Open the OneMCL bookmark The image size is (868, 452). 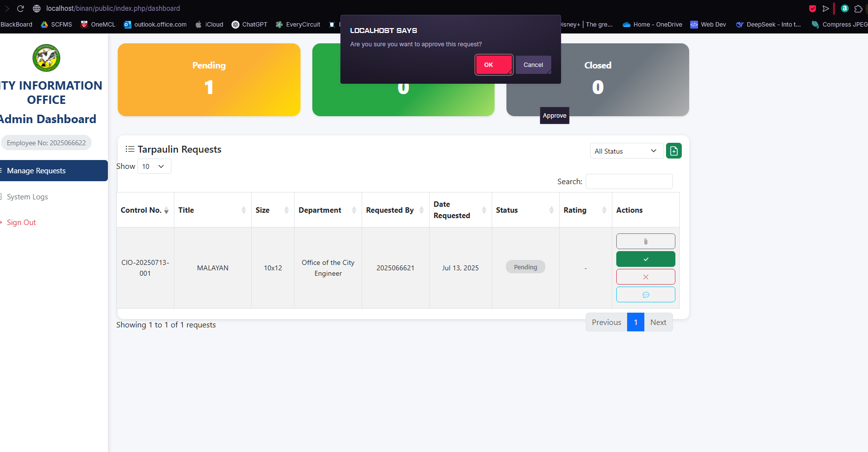[98, 24]
